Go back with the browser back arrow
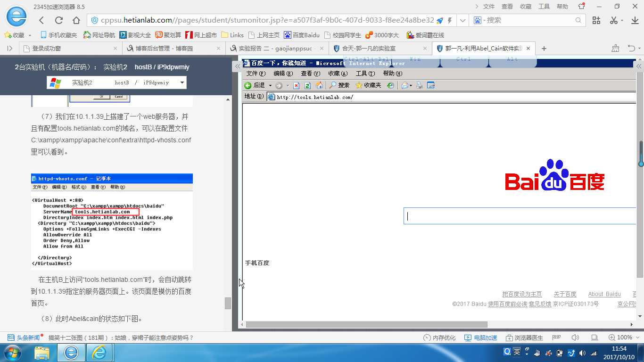This screenshot has height=362, width=644. tap(41, 20)
